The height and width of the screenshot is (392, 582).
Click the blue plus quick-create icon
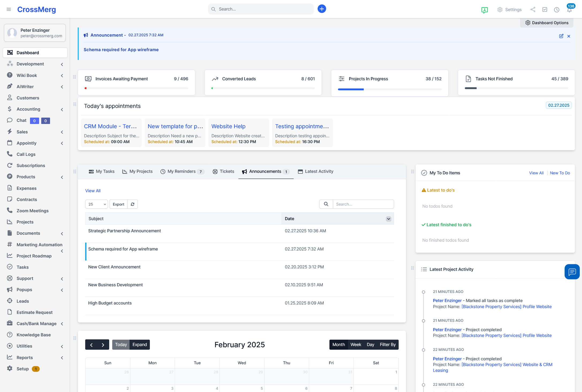point(322,9)
